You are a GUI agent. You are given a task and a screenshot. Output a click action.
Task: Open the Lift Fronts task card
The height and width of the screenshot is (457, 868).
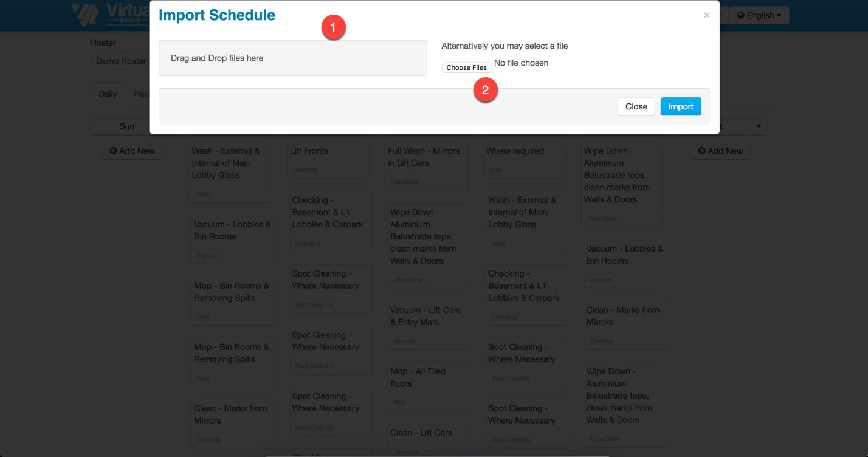tap(328, 160)
